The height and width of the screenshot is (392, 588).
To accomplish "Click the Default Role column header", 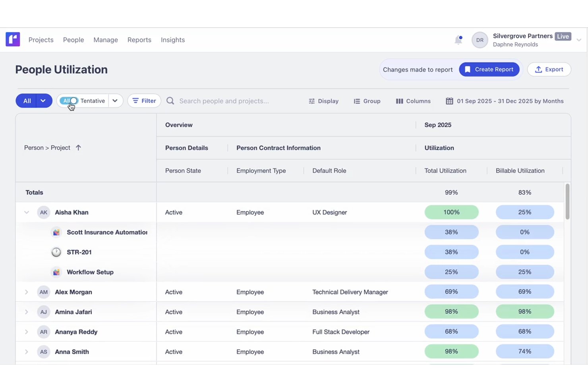I will click(329, 171).
